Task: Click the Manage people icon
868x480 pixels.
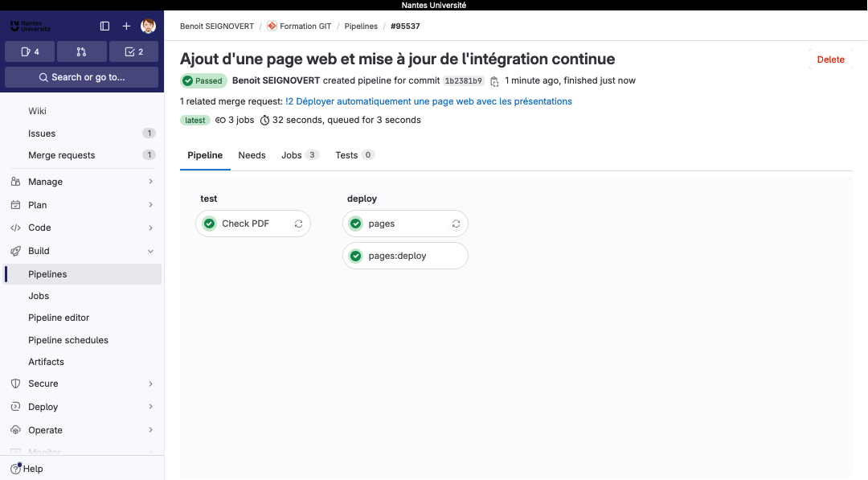Action: click(x=15, y=182)
